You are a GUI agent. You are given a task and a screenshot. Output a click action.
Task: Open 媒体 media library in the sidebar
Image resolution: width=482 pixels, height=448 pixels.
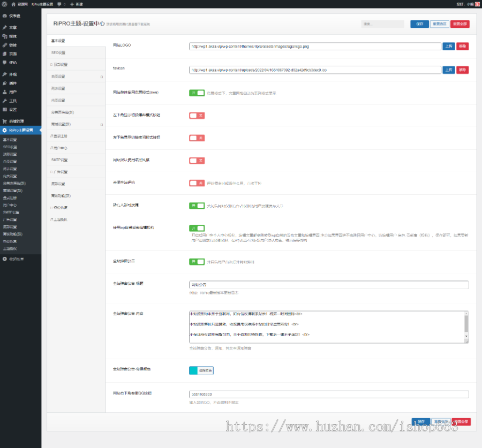click(x=12, y=36)
